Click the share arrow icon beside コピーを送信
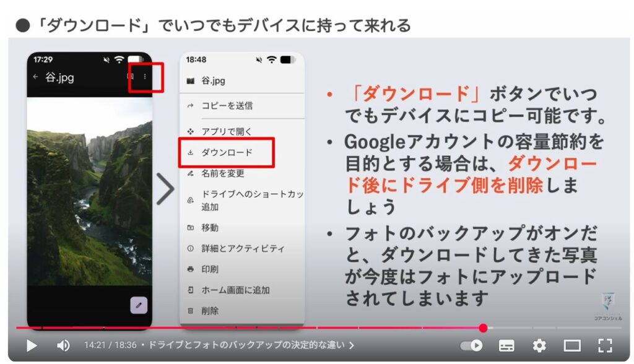This screenshot has height=364, width=634. 191,106
